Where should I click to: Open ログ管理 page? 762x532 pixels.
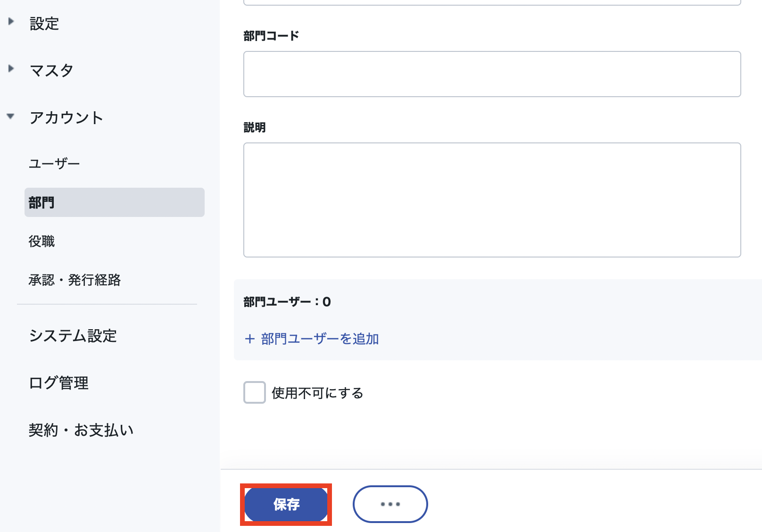(59, 383)
